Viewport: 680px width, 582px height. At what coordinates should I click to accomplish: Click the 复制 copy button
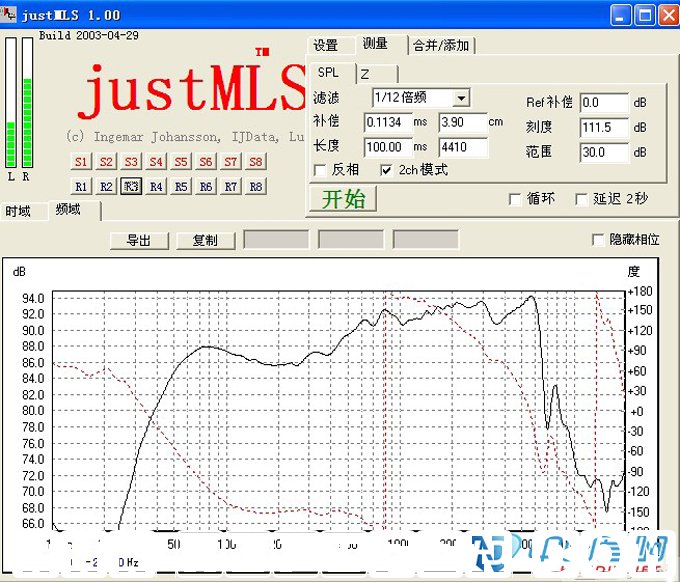[206, 241]
